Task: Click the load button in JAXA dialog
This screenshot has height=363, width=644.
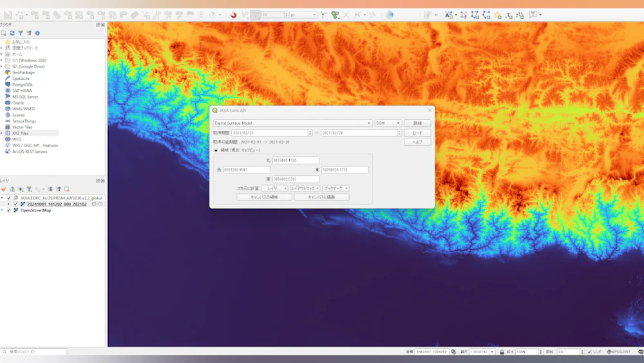Action: 417,133
